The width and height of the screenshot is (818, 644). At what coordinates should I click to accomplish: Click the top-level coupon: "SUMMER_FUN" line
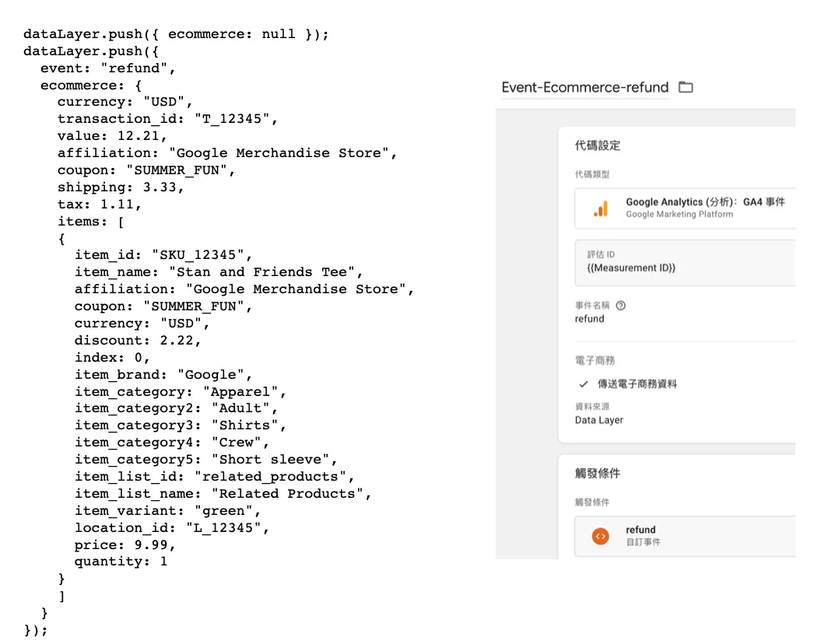(146, 170)
